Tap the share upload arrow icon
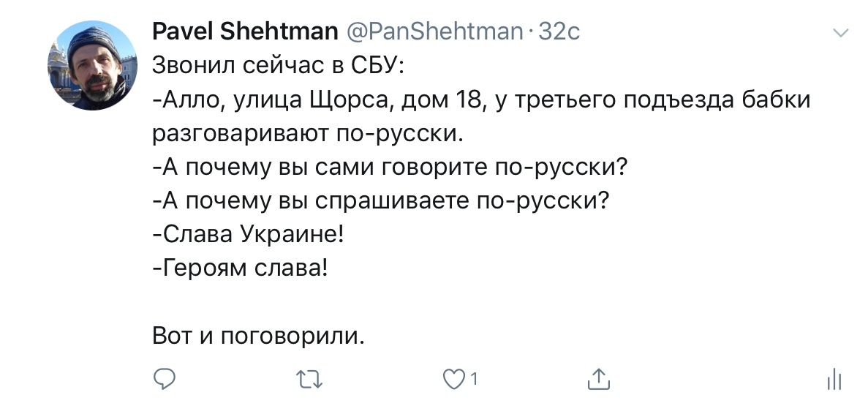Viewport: 868px width, 406px height. click(x=598, y=379)
